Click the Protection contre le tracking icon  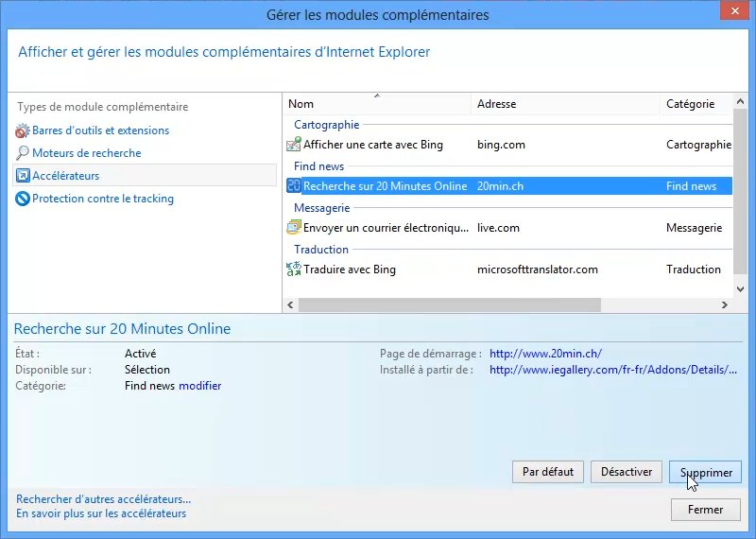click(x=23, y=199)
